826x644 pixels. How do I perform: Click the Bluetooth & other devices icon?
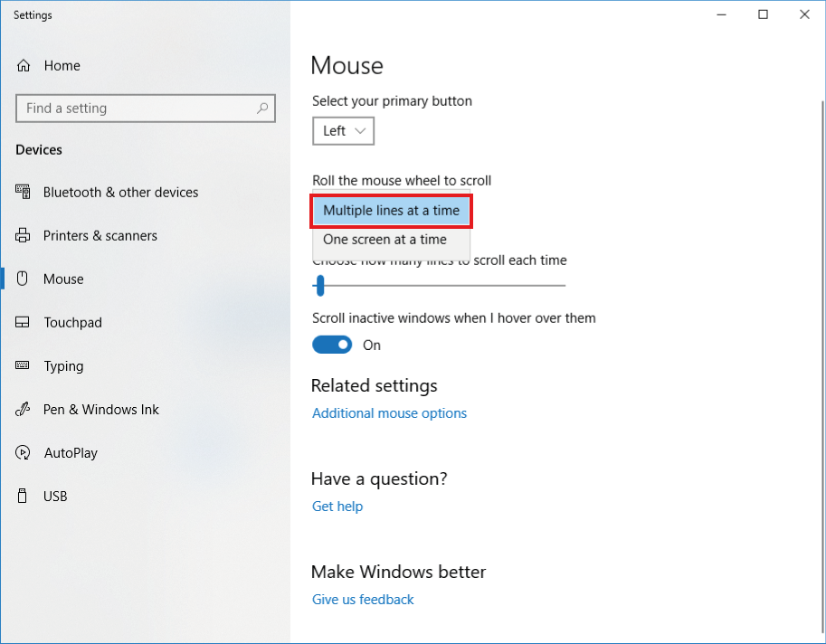[x=24, y=193]
